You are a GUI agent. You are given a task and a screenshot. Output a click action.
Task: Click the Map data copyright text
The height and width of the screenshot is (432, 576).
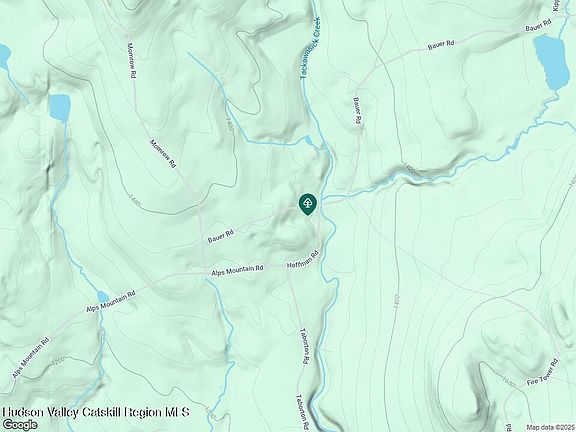[550, 428]
